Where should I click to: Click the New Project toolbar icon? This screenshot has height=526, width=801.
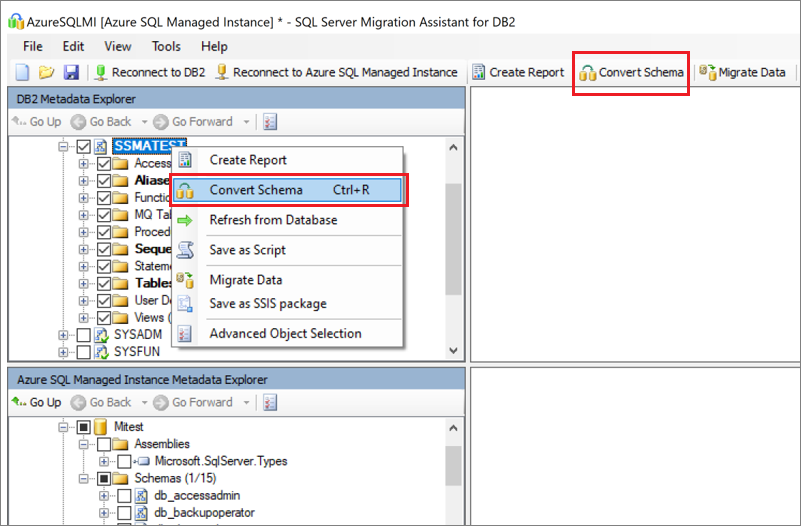[22, 72]
